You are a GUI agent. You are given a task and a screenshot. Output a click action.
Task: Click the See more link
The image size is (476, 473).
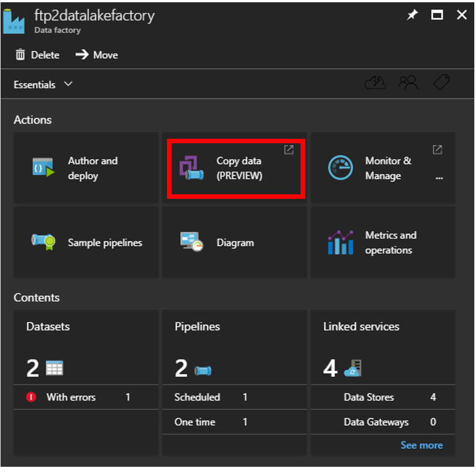(421, 445)
